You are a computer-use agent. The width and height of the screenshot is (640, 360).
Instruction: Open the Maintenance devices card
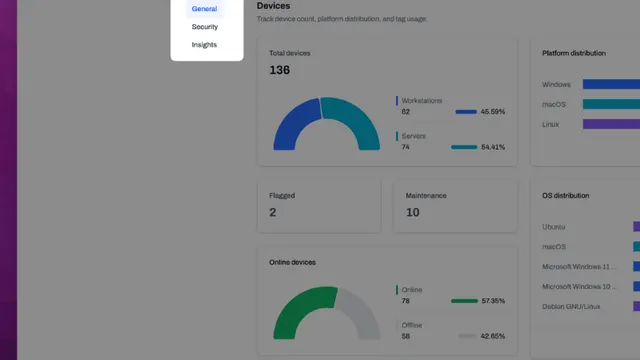pos(455,207)
